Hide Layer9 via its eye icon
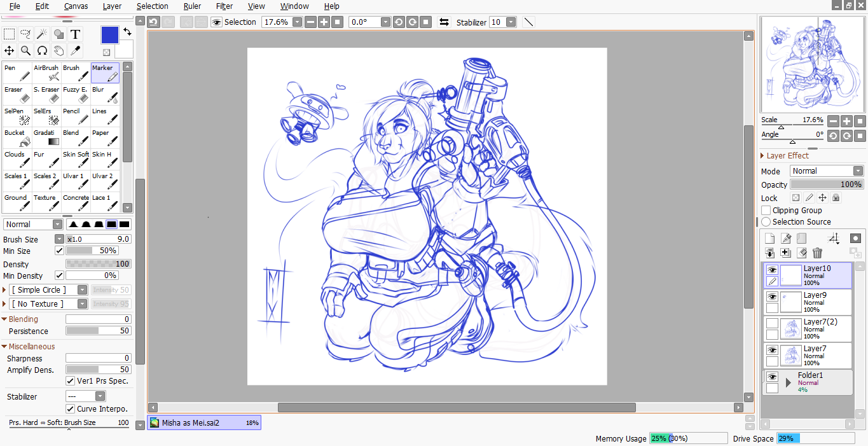This screenshot has height=446, width=868. [772, 296]
